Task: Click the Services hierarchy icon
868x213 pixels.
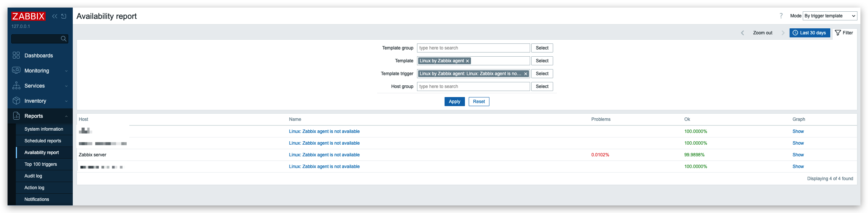Action: pos(16,86)
